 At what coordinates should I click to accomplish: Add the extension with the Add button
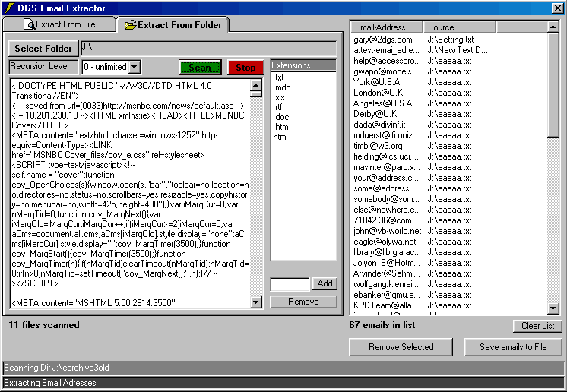(x=325, y=284)
